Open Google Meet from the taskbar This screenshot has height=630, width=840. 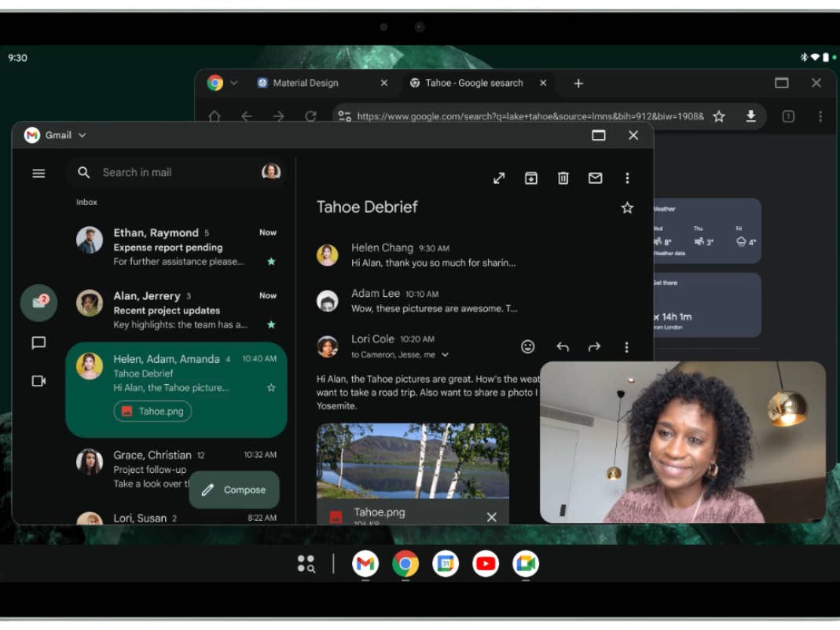pos(526,563)
